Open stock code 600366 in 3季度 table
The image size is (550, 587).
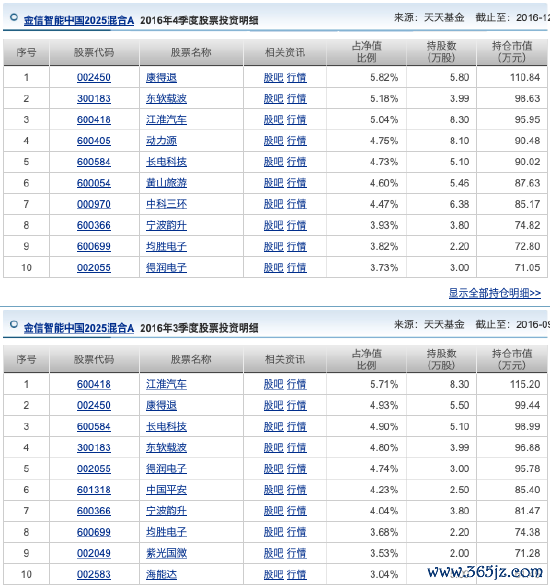[x=94, y=511]
